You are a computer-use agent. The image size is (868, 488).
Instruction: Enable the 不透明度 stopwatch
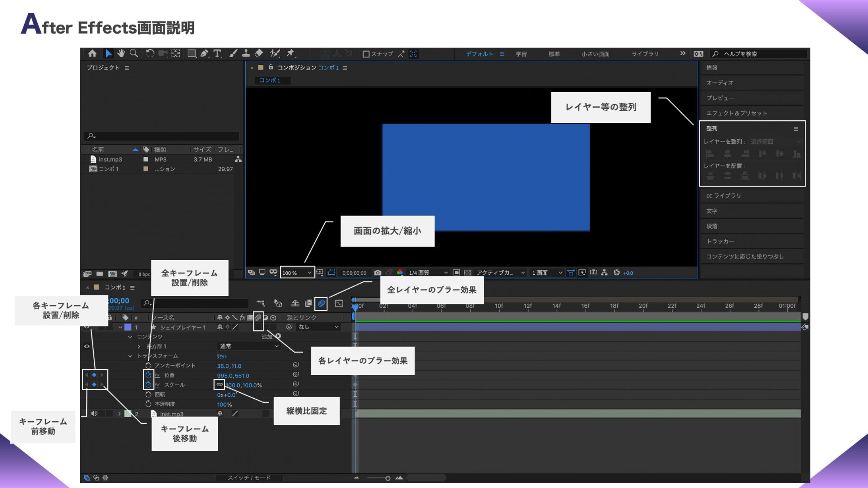(x=148, y=404)
